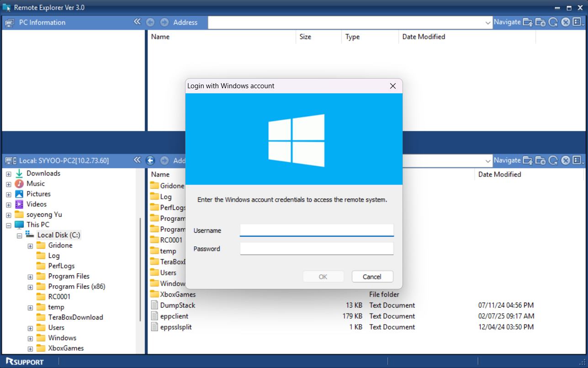Screen dimensions: 588x368
Task: Expand the Program Files (x86) tree node
Action: (30, 287)
